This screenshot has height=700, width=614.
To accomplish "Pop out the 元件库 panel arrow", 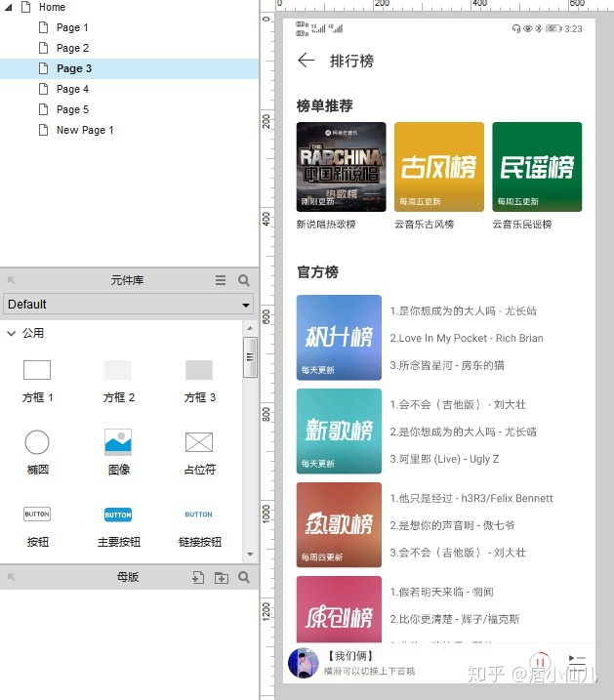I will click(12, 280).
